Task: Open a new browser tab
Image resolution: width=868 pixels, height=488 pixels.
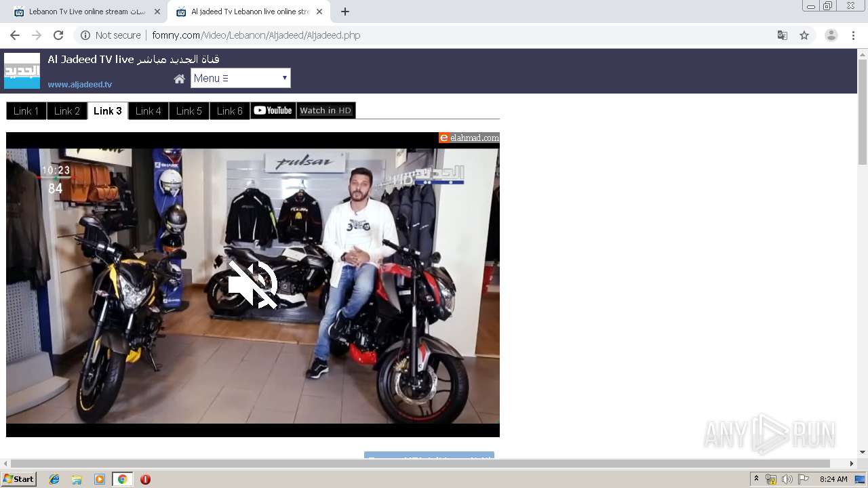Action: point(345,12)
